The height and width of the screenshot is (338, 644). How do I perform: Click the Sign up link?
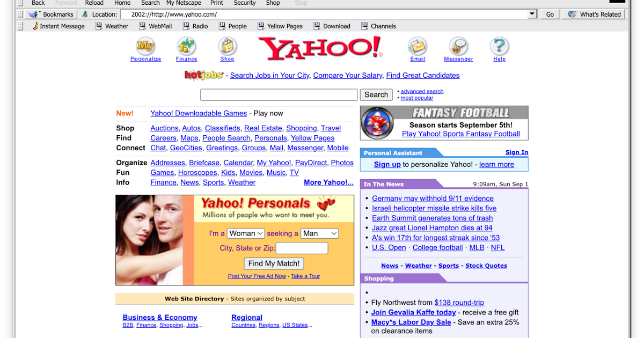tap(387, 164)
